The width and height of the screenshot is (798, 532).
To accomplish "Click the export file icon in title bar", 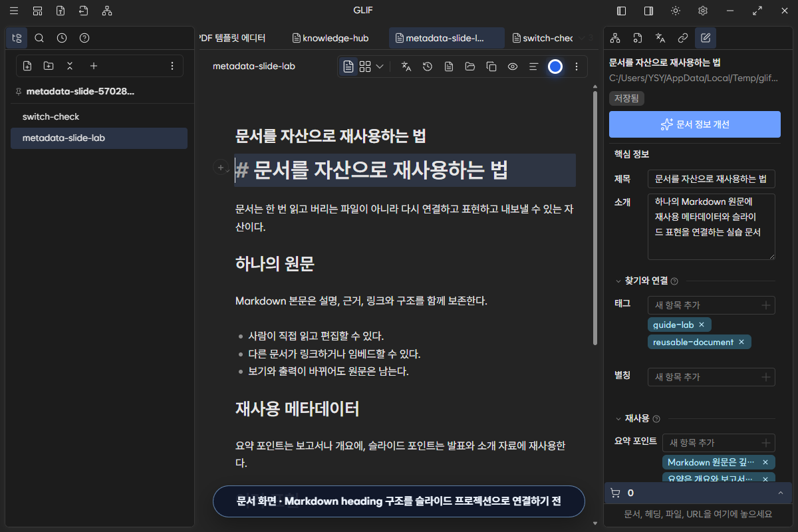I will [x=61, y=11].
